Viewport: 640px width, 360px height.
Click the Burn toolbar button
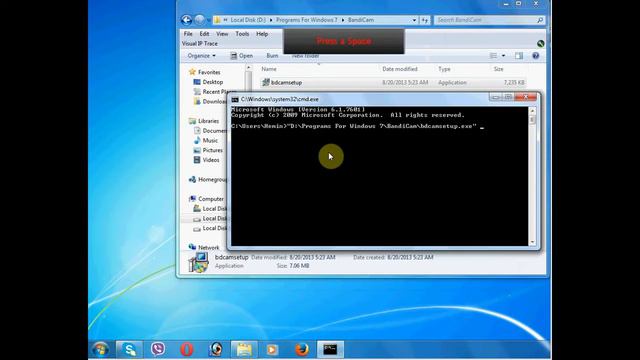272,56
